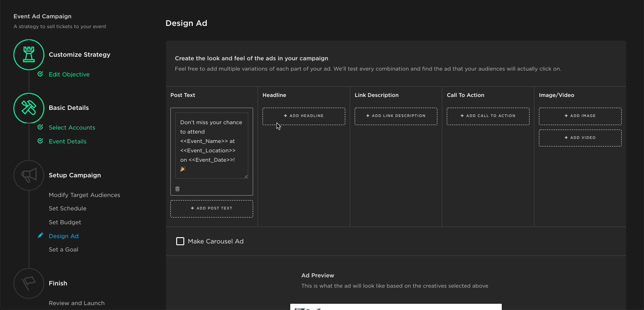Delete post text with trash icon

(178, 189)
